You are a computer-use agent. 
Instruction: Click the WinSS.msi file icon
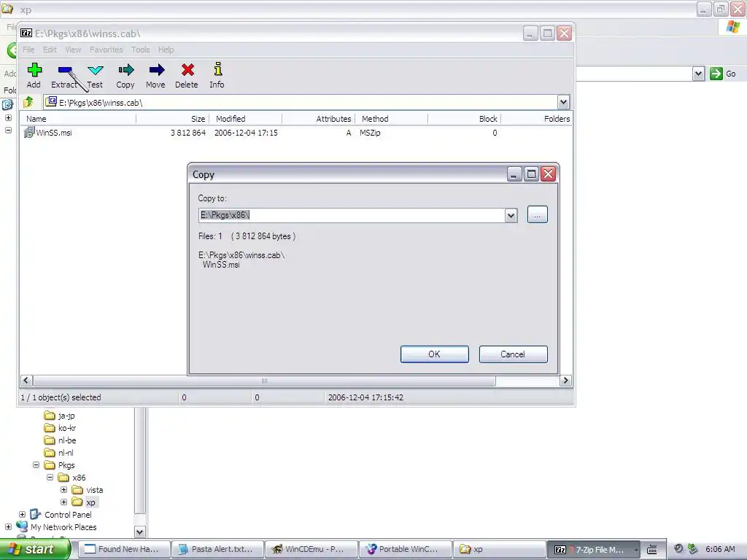click(x=29, y=133)
